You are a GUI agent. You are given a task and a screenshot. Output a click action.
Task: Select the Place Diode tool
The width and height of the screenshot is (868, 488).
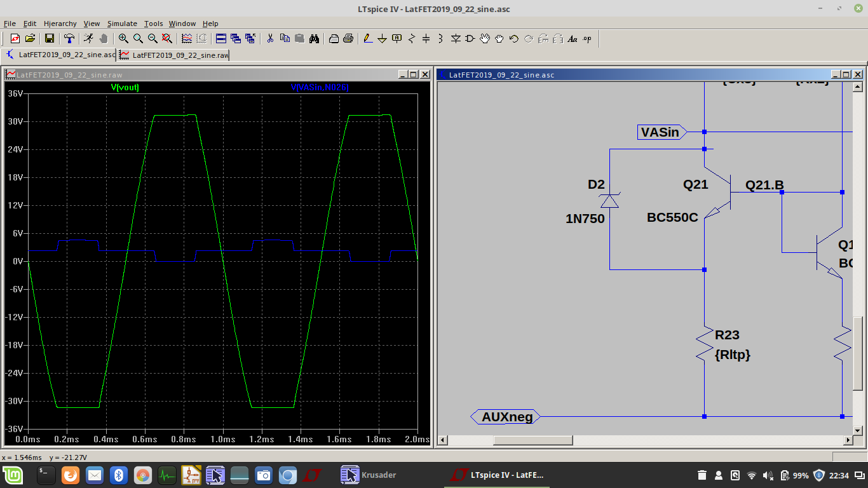(x=456, y=39)
